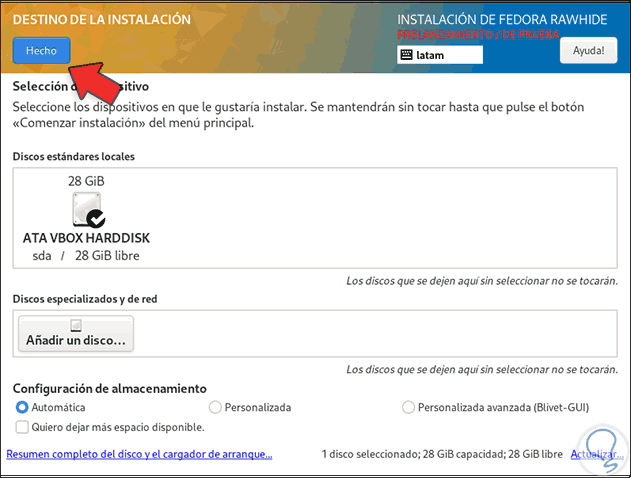This screenshot has height=478, width=631.
Task: Click the Discos estándares locales heading
Action: [74, 157]
